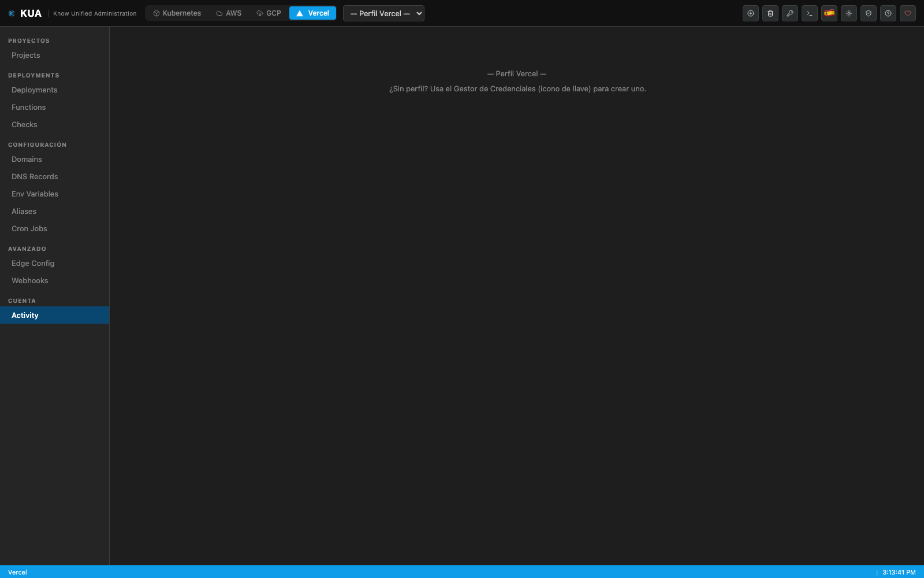Open Projects in the sidebar

(x=55, y=55)
